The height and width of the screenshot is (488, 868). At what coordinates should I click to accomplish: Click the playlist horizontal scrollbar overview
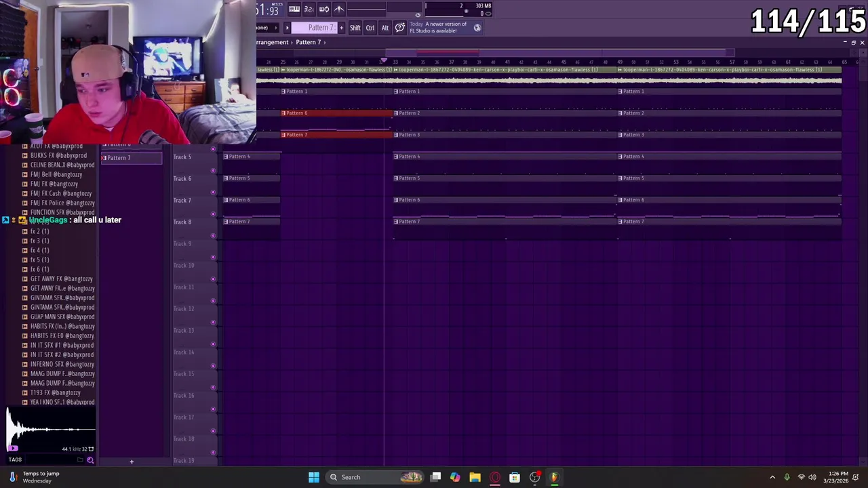[x=560, y=52]
